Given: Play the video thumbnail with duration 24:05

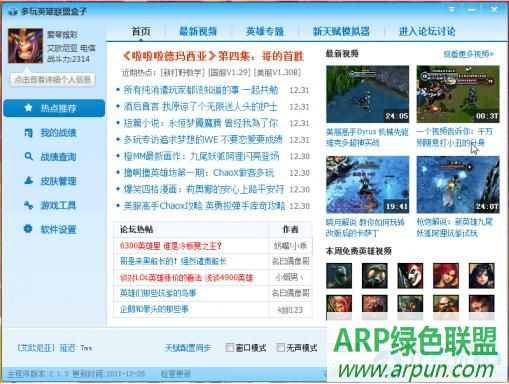Looking at the screenshot, I should tap(367, 94).
